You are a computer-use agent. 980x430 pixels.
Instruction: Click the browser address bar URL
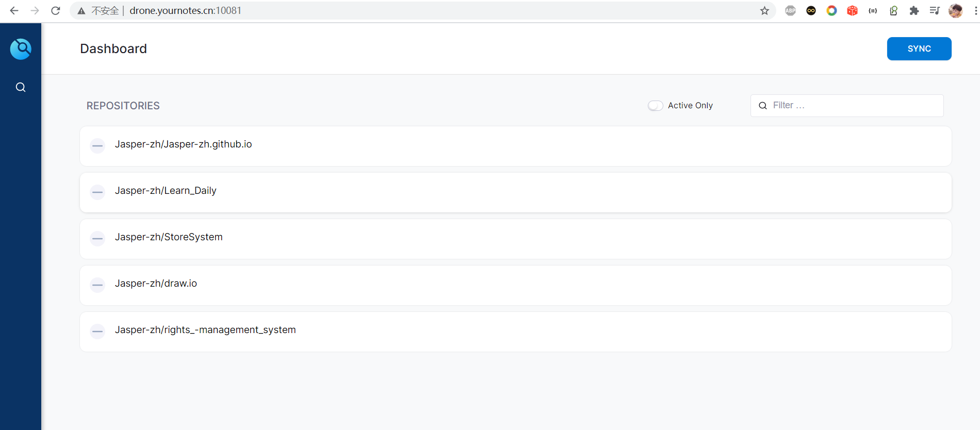tap(186, 10)
